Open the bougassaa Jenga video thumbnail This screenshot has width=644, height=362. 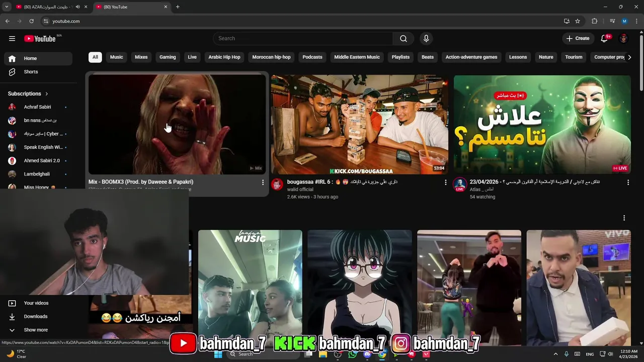(360, 125)
